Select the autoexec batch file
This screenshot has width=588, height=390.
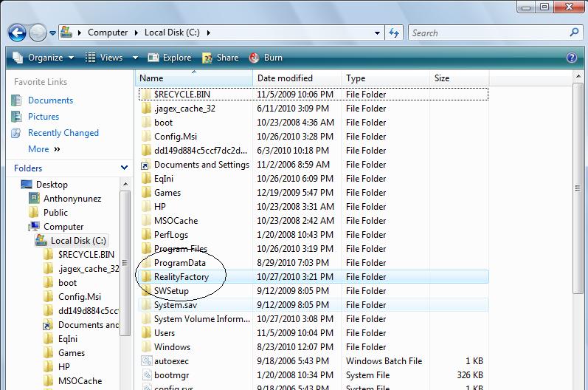[x=172, y=361]
